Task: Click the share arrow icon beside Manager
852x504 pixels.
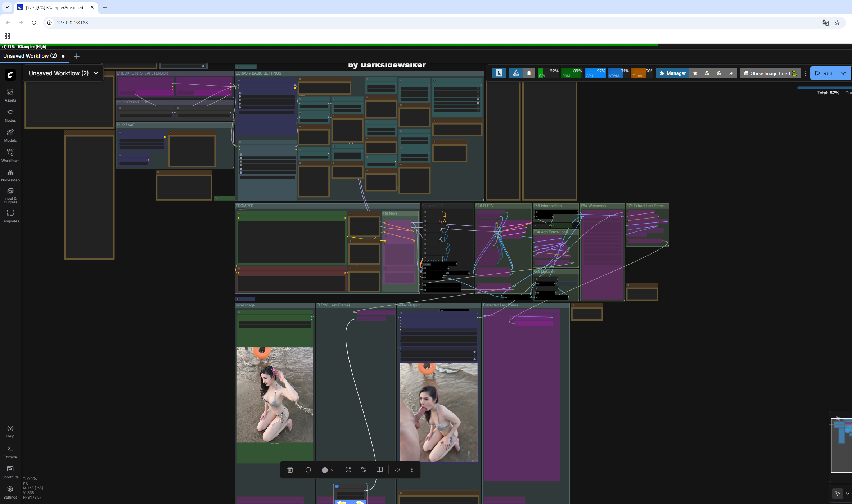Action: tap(731, 73)
